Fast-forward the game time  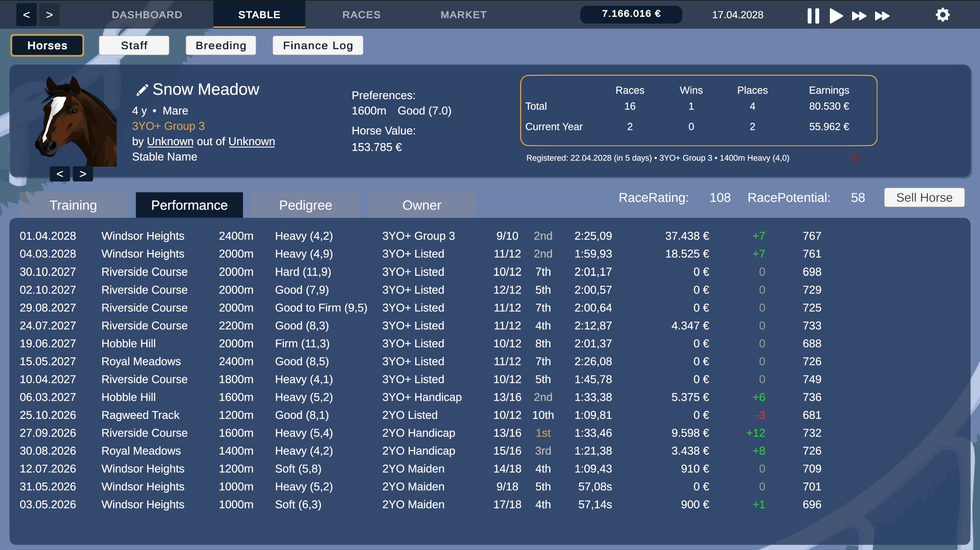pos(859,15)
